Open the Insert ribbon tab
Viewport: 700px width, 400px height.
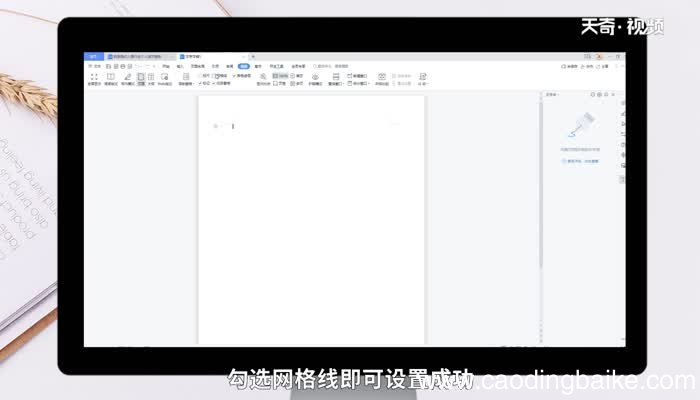180,66
